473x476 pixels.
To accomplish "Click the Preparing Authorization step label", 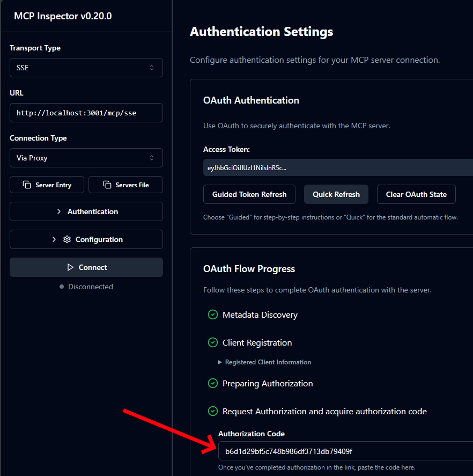I will [x=268, y=384].
